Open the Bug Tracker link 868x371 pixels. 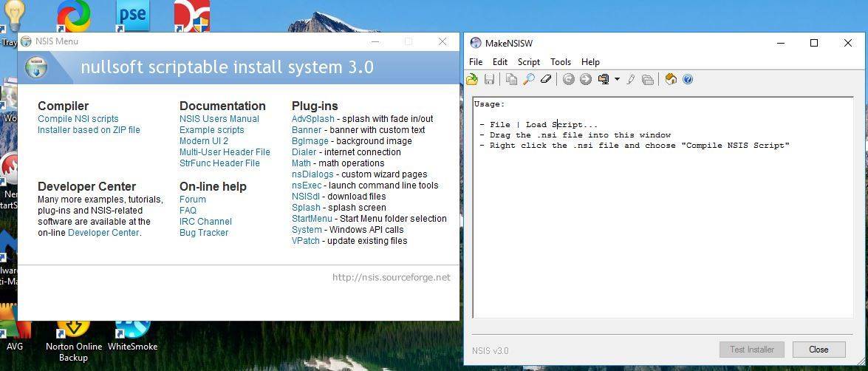click(x=204, y=233)
